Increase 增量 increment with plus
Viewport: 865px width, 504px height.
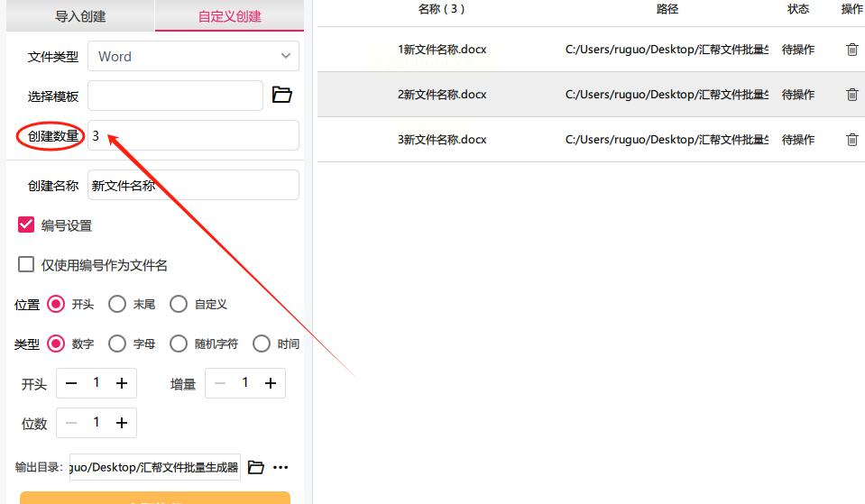click(x=271, y=383)
